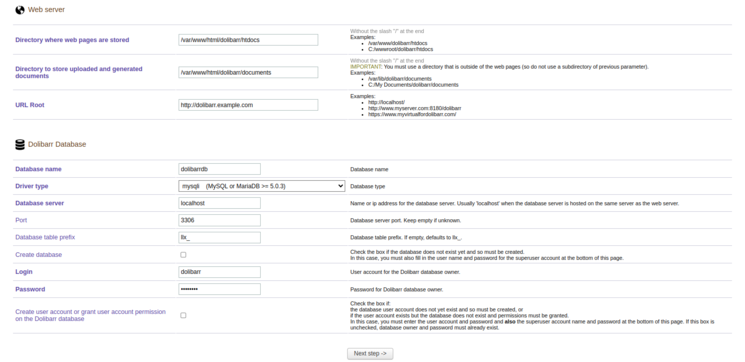The image size is (745, 362).
Task: Click example path '/var/lib/dolibarr/documents'
Action: [400, 79]
